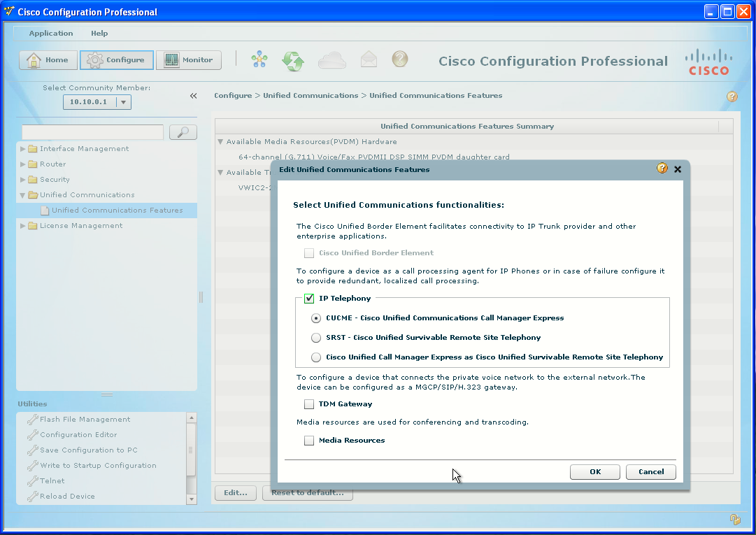This screenshot has width=756, height=535.
Task: Select the SRST radio button
Action: tap(316, 338)
